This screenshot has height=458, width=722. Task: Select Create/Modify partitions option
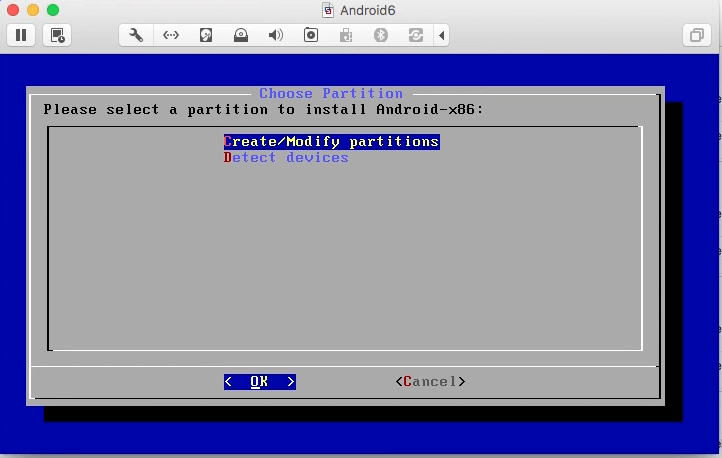pos(332,142)
